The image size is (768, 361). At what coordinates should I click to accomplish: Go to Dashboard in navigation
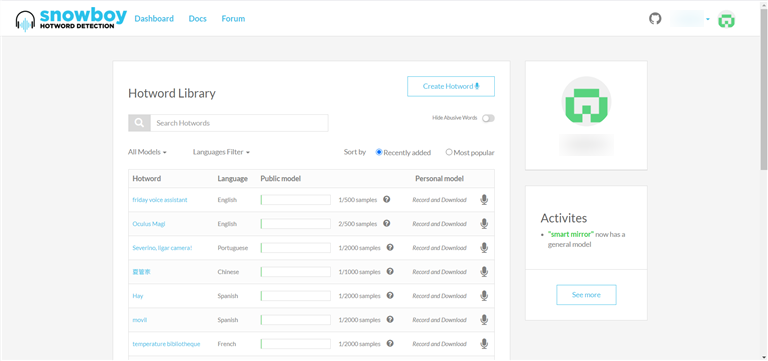point(154,19)
